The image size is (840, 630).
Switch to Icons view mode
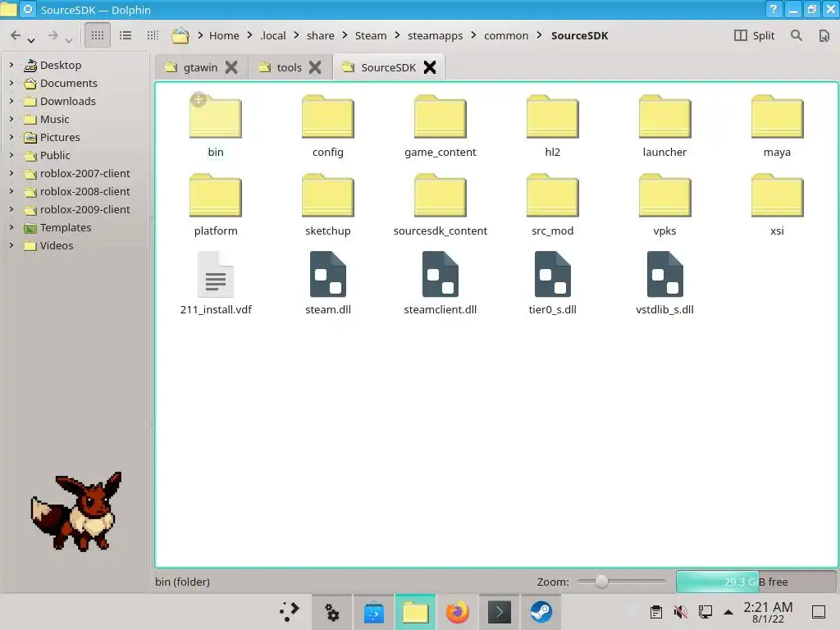[x=98, y=35]
